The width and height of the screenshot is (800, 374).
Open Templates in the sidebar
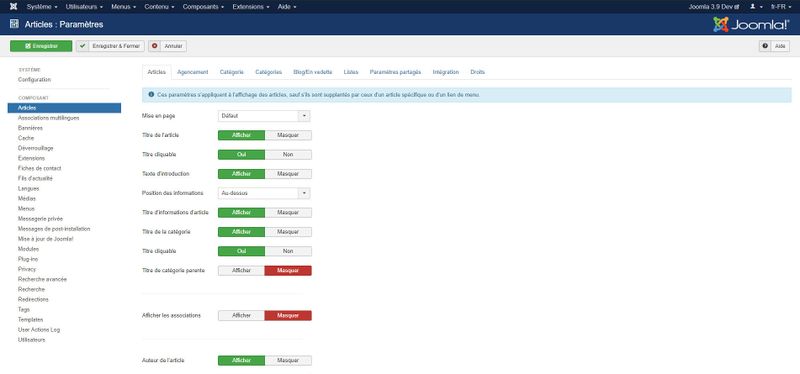(x=30, y=319)
